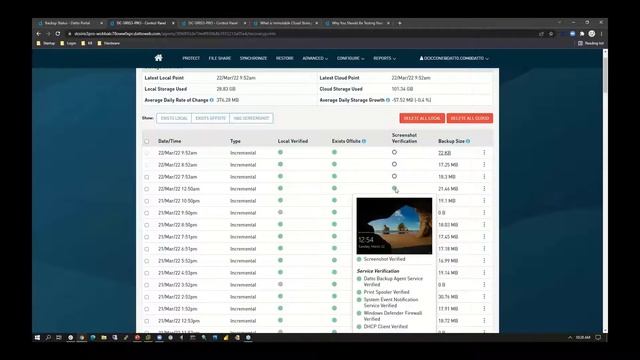Check the box for 21/Mar/22 6:51pm

tap(147, 249)
